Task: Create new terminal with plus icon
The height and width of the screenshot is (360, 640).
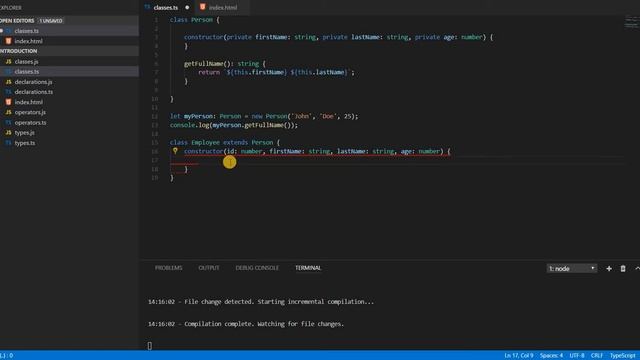Action: (609, 268)
